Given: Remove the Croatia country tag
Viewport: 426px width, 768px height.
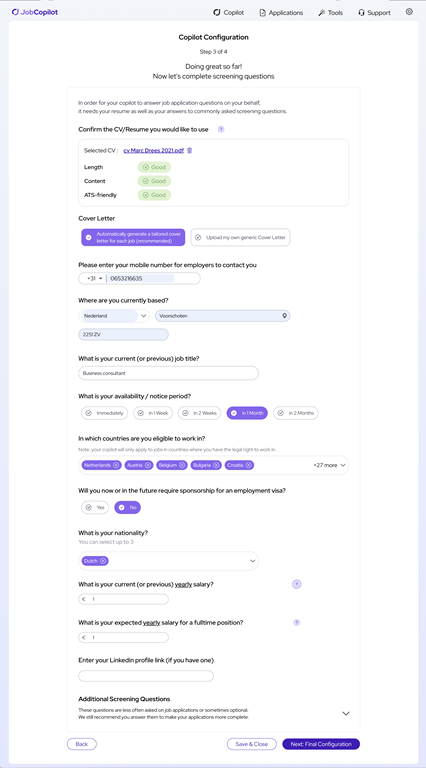Looking at the screenshot, I should coord(248,465).
